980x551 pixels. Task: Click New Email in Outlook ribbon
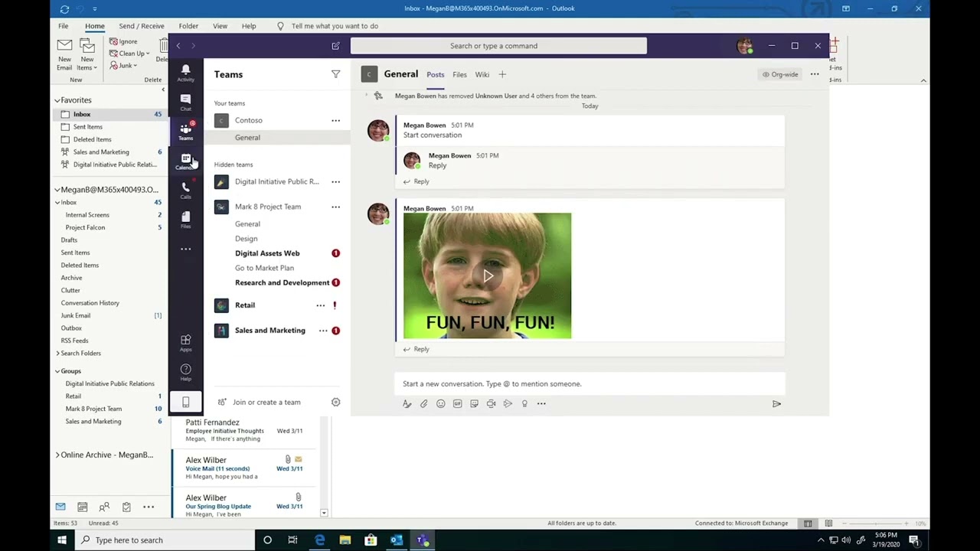click(x=64, y=54)
